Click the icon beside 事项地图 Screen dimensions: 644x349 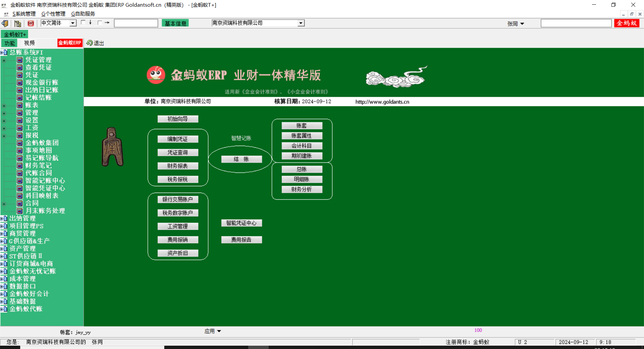20,150
